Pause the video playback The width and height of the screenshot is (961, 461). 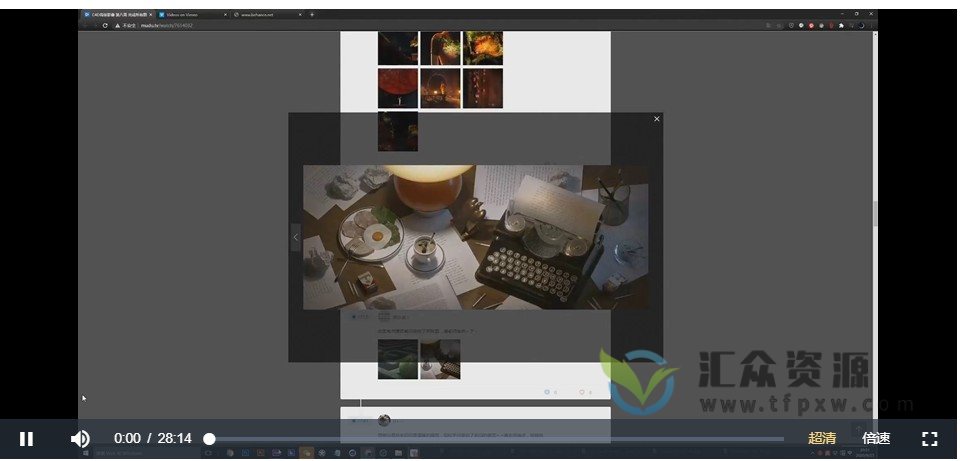click(x=27, y=439)
